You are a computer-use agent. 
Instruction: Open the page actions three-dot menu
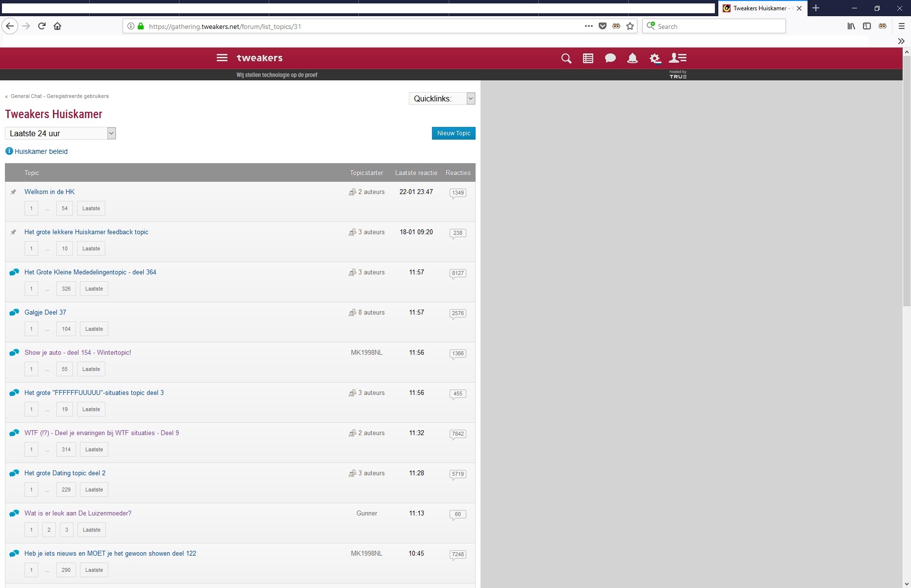point(589,26)
